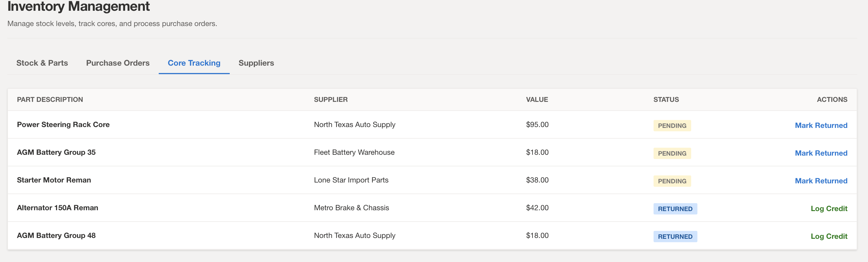Open the Purchase Orders tab
The width and height of the screenshot is (868, 262).
118,63
